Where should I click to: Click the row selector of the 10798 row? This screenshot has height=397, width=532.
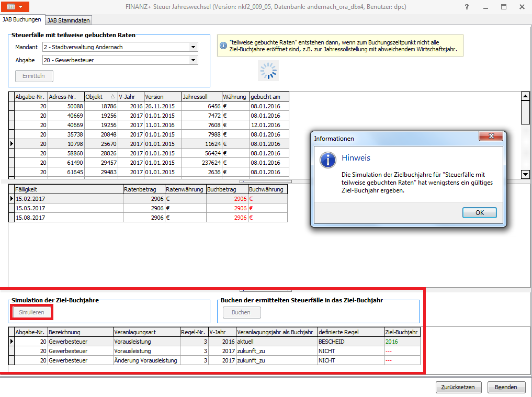[12, 144]
